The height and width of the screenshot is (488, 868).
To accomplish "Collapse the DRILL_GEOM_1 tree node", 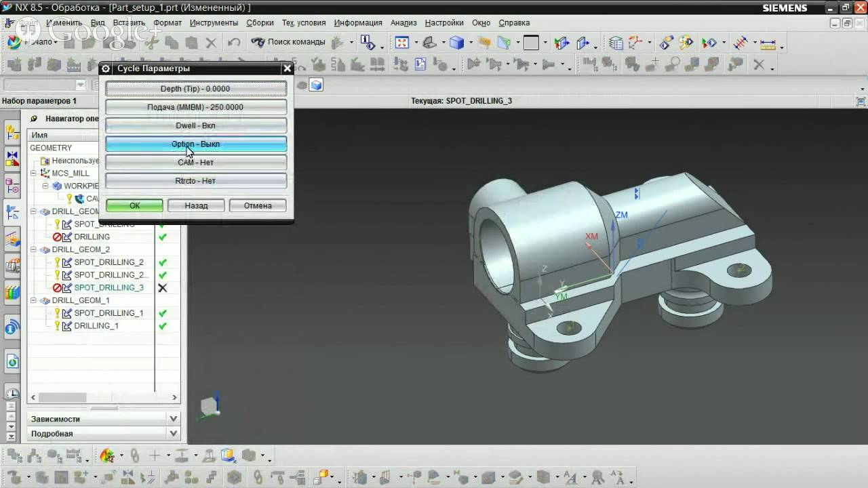I will [34, 300].
